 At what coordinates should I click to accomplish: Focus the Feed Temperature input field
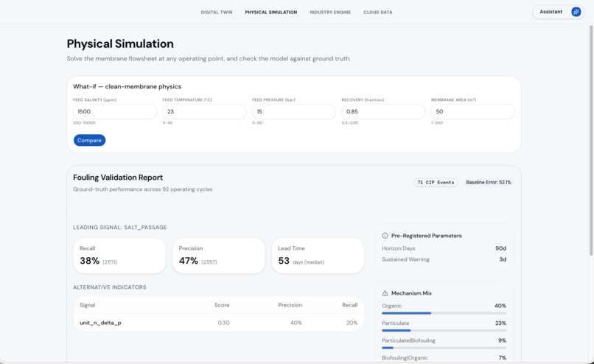[204, 111]
